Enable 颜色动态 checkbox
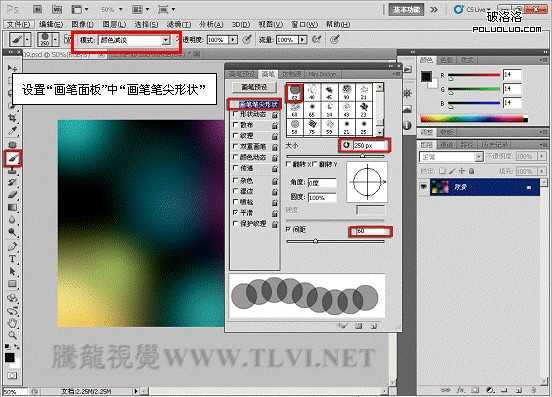 pos(236,157)
